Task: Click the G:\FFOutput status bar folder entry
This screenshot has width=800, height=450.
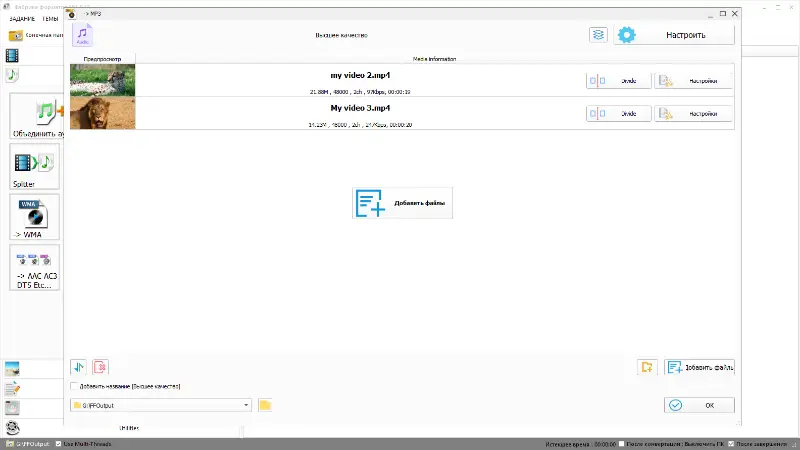Action: (x=28, y=444)
